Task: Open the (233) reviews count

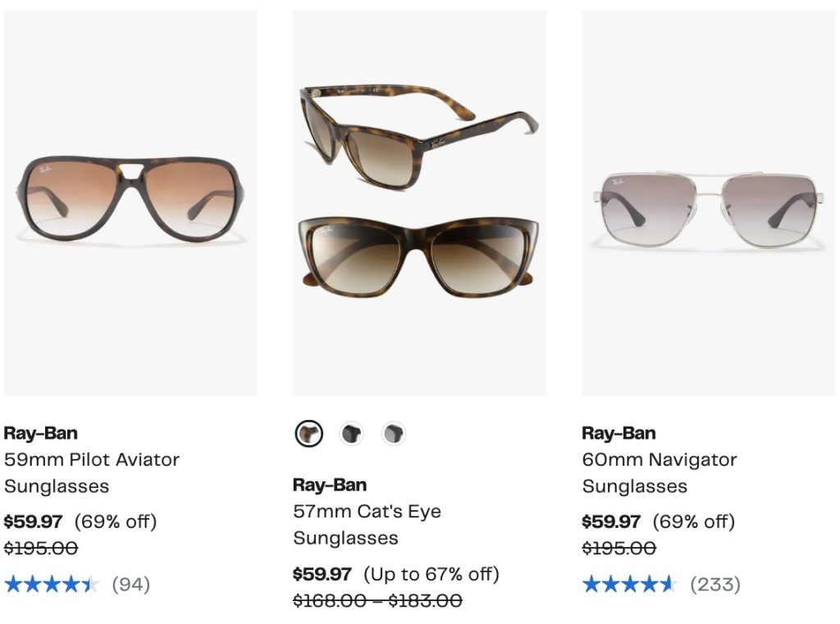Action: click(x=714, y=585)
